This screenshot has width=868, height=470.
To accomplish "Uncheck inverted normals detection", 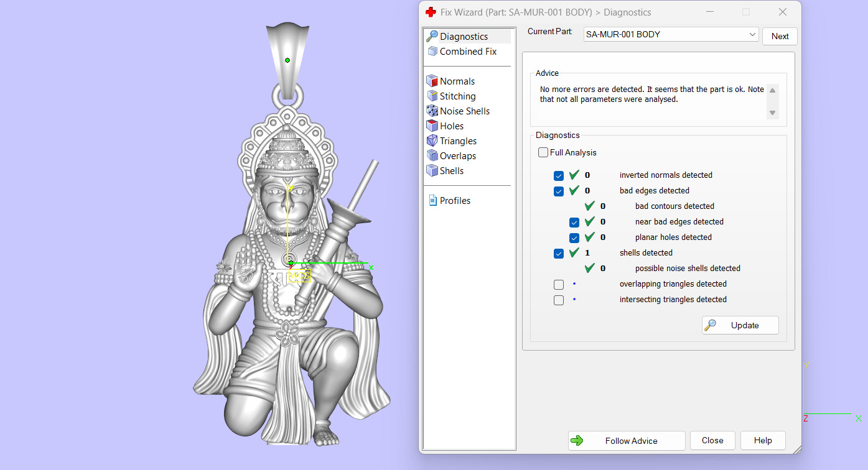I will tap(559, 176).
